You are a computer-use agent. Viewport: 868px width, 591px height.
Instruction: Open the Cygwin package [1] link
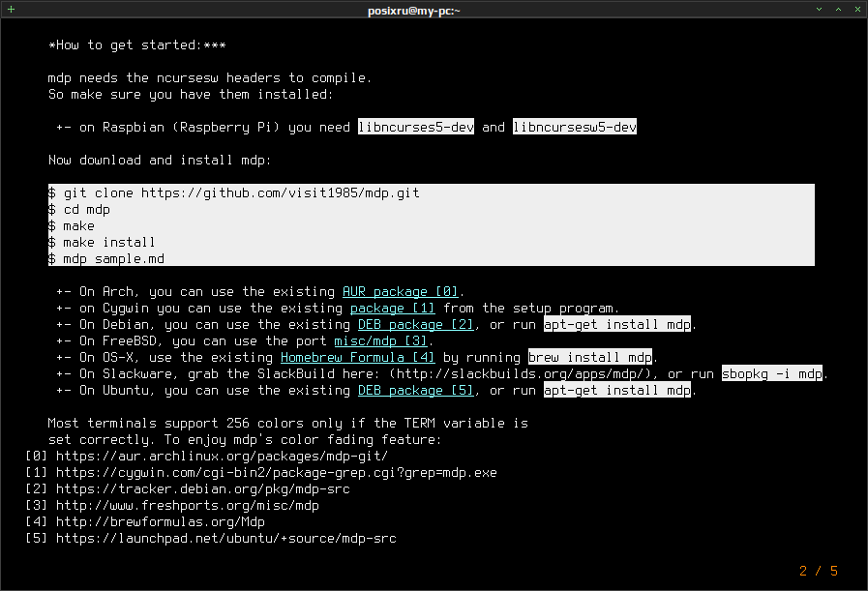click(393, 309)
